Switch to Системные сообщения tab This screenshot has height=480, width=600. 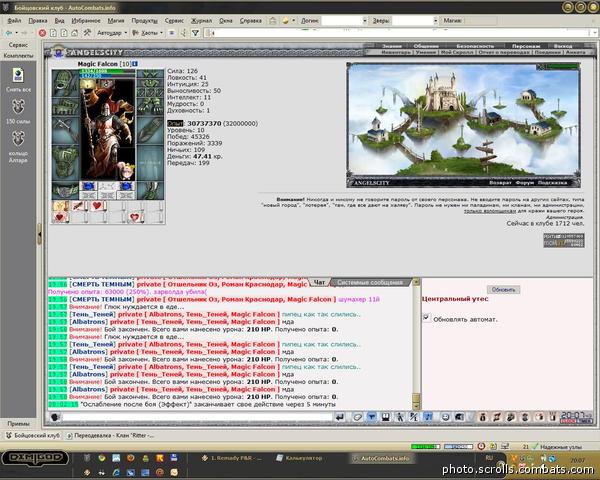[x=370, y=282]
